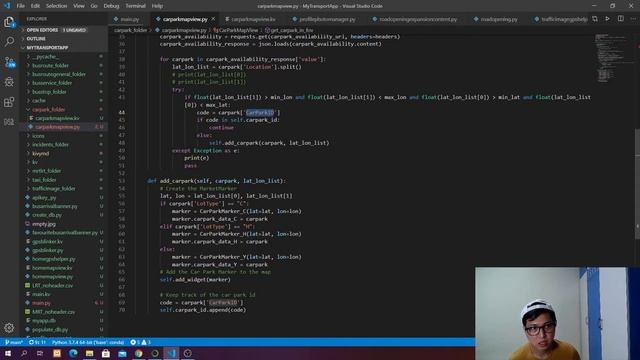The image size is (640, 360).
Task: Open File Explorer from the taskbar
Action: tap(89, 353)
